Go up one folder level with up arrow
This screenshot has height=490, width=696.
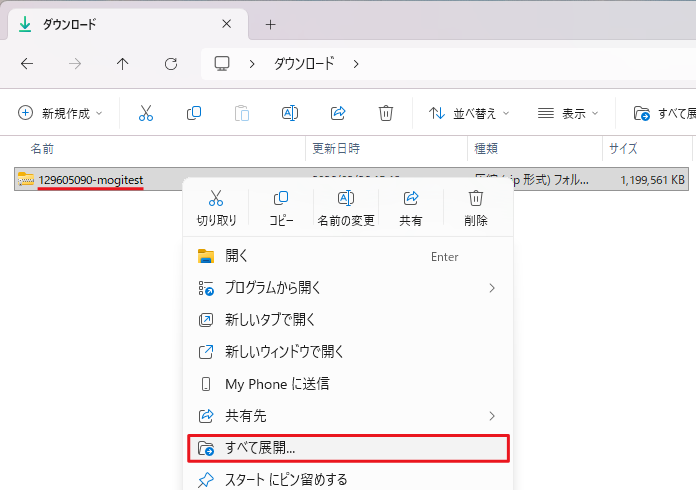pyautogui.click(x=123, y=64)
